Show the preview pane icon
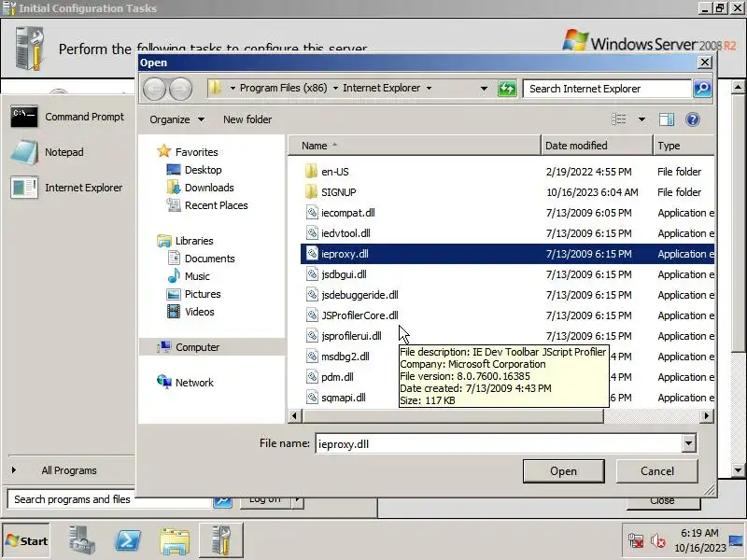The image size is (747, 560). click(x=667, y=119)
